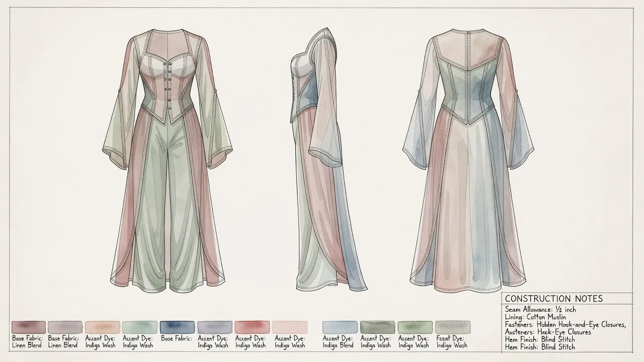Click the Seam Allowance ½ inch note
644x362 pixels.
click(x=540, y=310)
